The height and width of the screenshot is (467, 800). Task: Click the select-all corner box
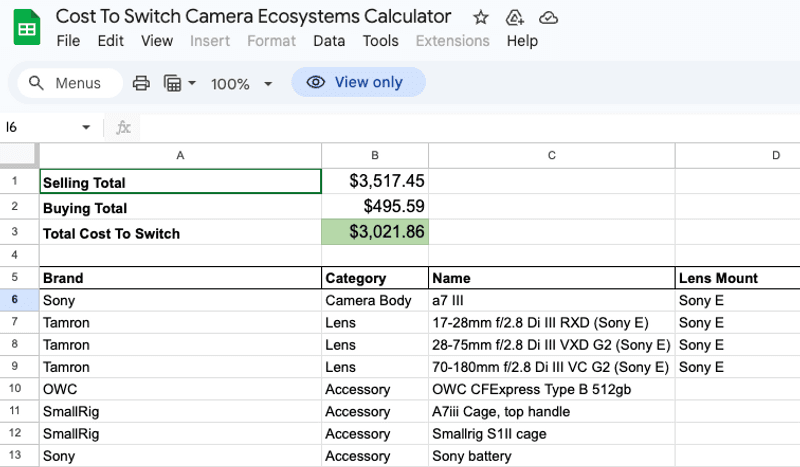19,155
